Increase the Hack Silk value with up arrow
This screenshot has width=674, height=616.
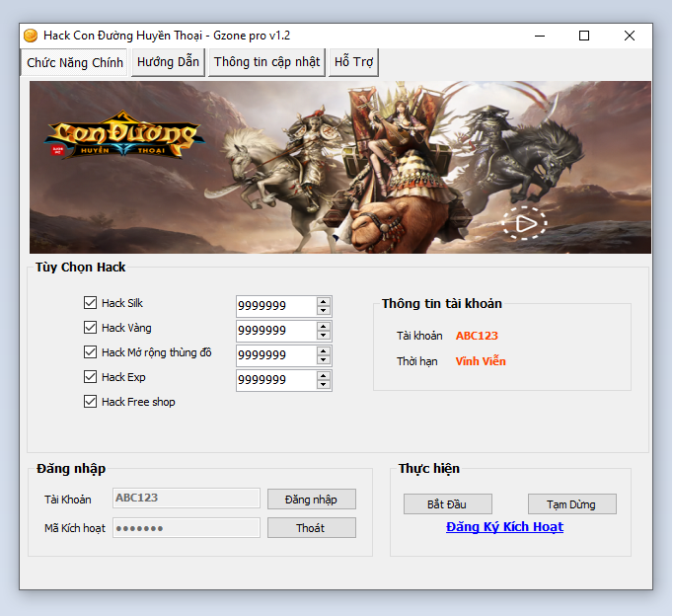324,301
